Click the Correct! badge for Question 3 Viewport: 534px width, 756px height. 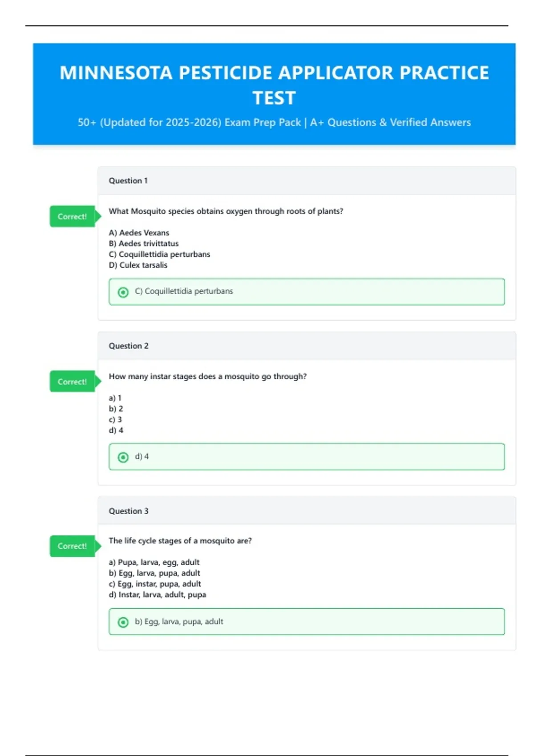click(x=75, y=546)
